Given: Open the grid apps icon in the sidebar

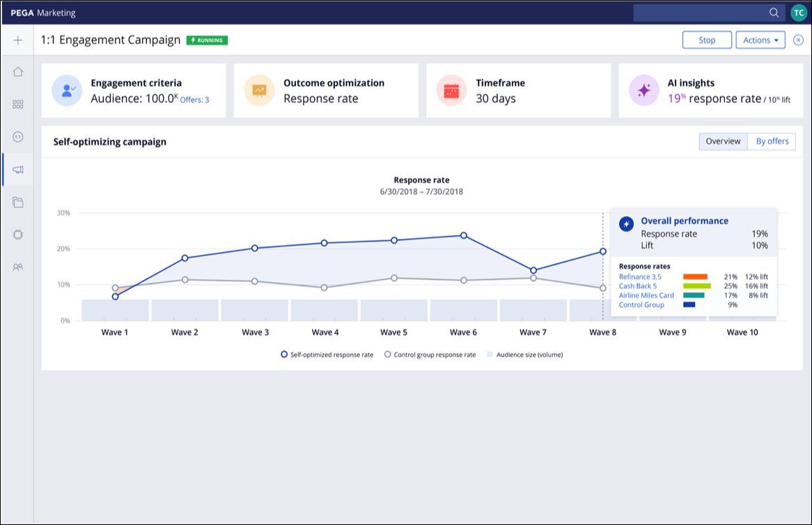Looking at the screenshot, I should tap(18, 104).
